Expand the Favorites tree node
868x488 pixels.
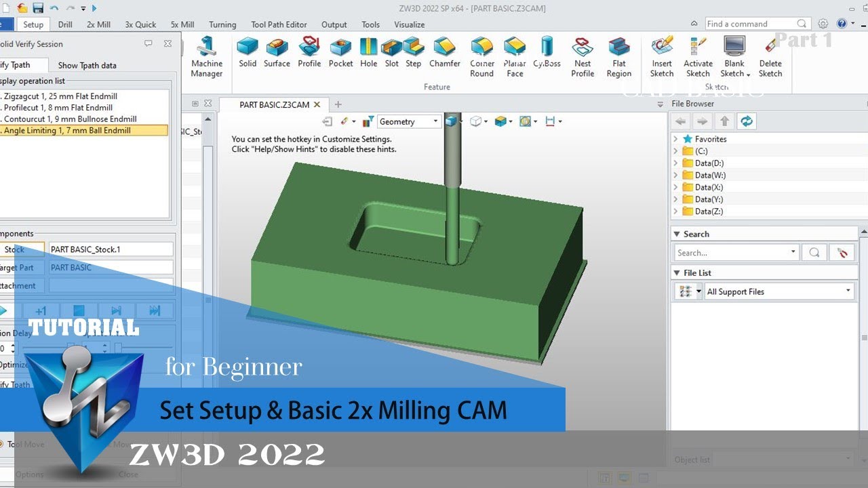(x=675, y=139)
